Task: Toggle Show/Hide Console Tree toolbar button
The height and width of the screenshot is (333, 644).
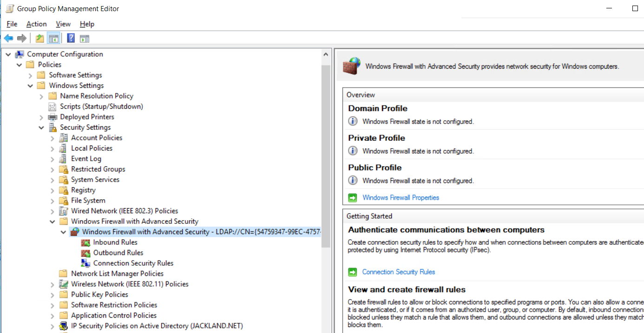Action: click(53, 38)
